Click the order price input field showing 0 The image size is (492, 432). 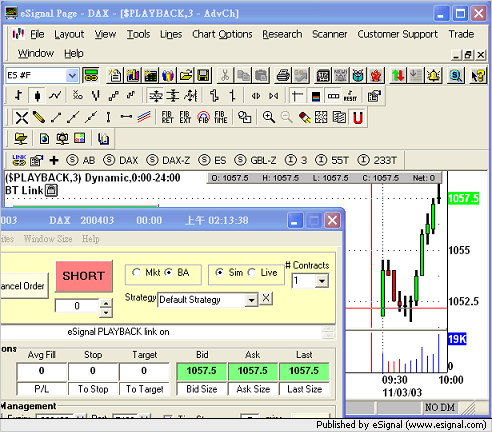[77, 306]
